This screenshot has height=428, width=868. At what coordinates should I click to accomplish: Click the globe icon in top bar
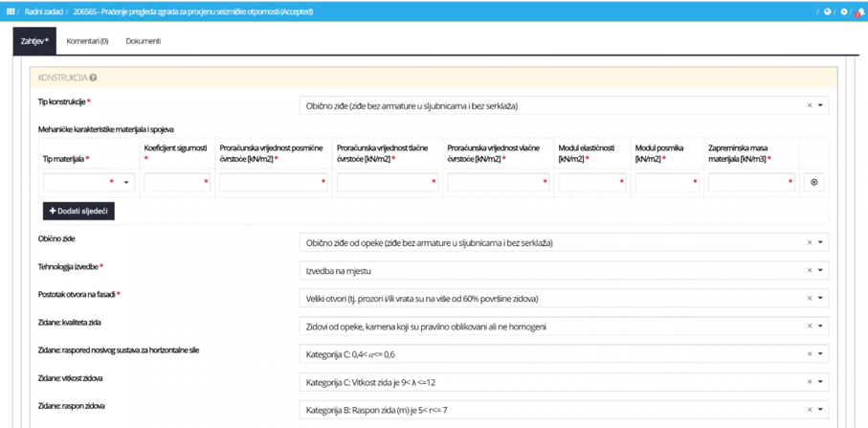(x=827, y=11)
